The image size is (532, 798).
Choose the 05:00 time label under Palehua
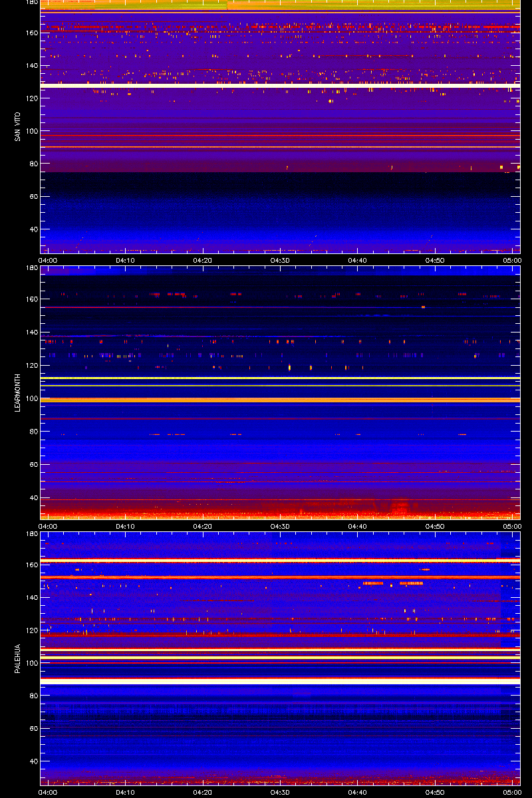coord(511,792)
